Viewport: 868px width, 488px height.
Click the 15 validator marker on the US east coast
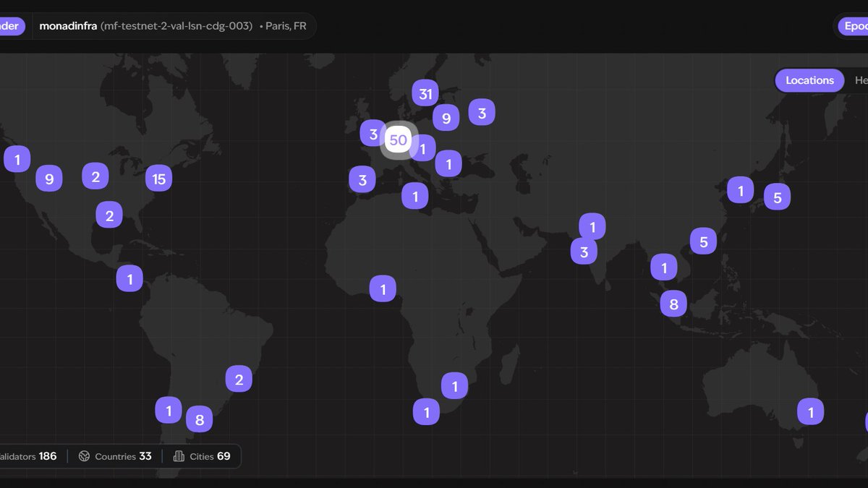(x=158, y=178)
